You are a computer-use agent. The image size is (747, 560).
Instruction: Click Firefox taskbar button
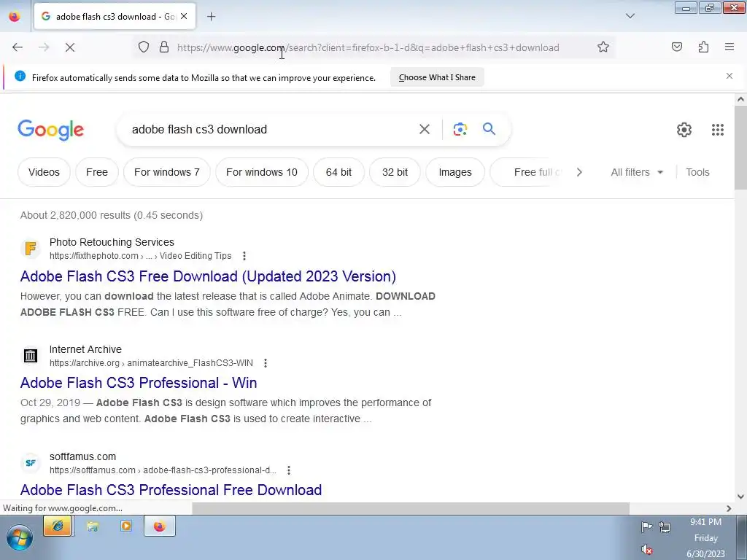coord(160,526)
